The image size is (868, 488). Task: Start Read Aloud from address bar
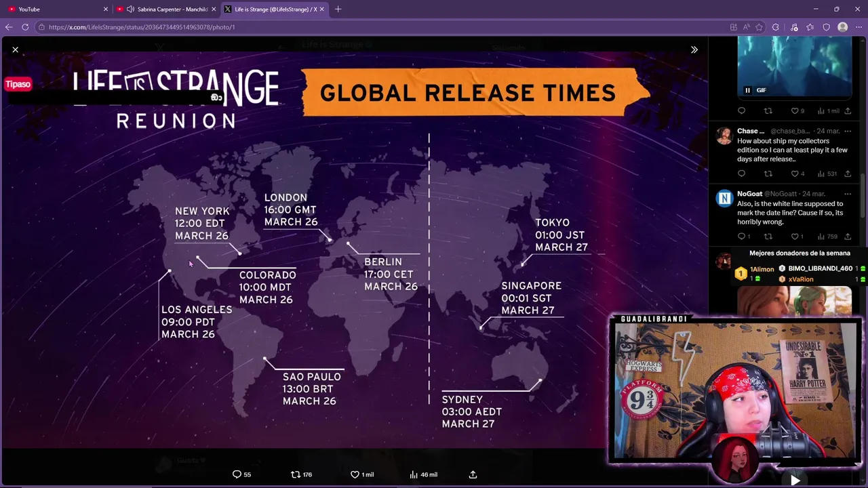tap(746, 27)
